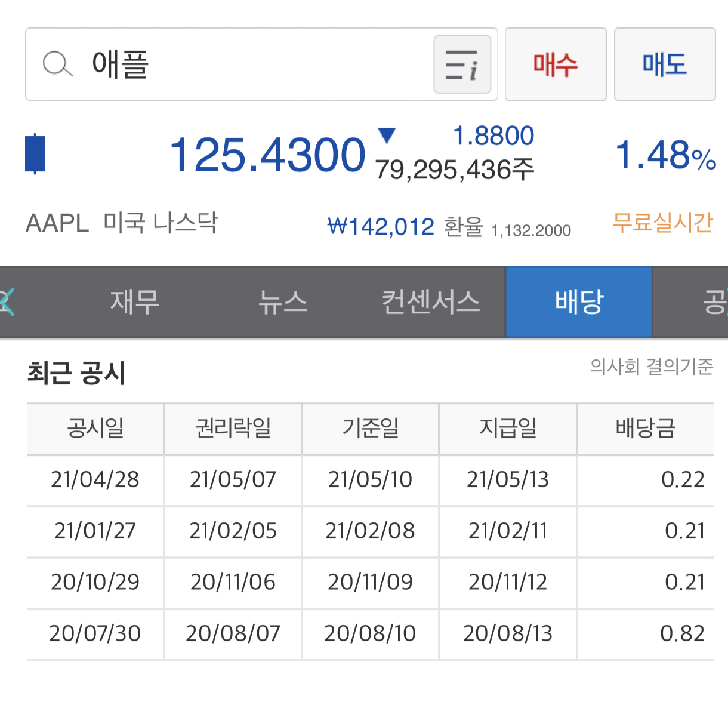The height and width of the screenshot is (708, 728).
Task: Select ex-rights date 21/02/05
Action: click(x=233, y=531)
